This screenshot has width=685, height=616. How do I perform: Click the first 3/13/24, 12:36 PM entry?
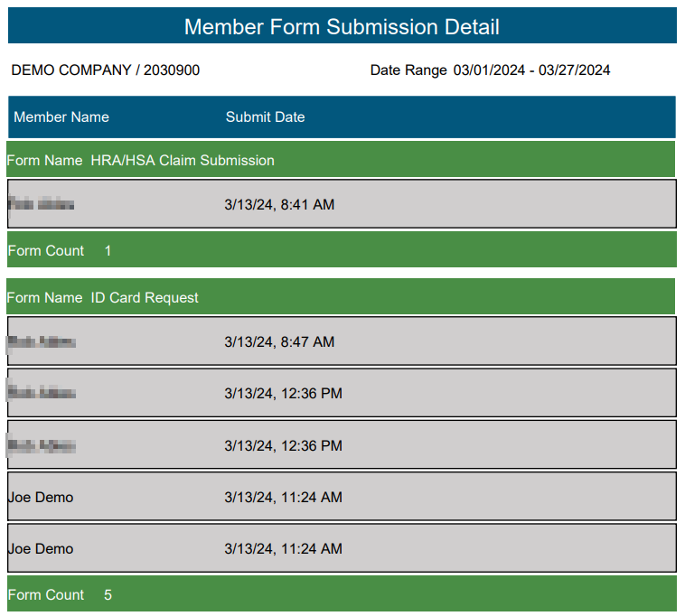283,393
